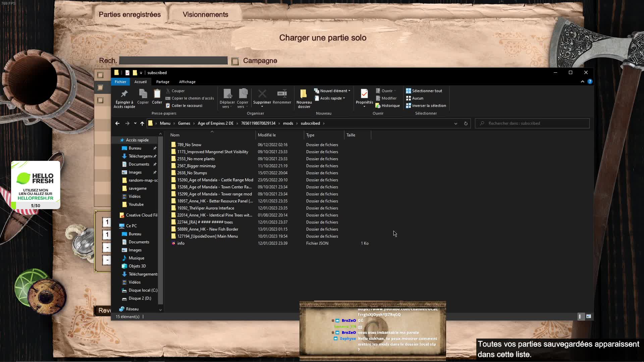Open Explorer help question mark icon
The image size is (644, 362).
point(590,81)
